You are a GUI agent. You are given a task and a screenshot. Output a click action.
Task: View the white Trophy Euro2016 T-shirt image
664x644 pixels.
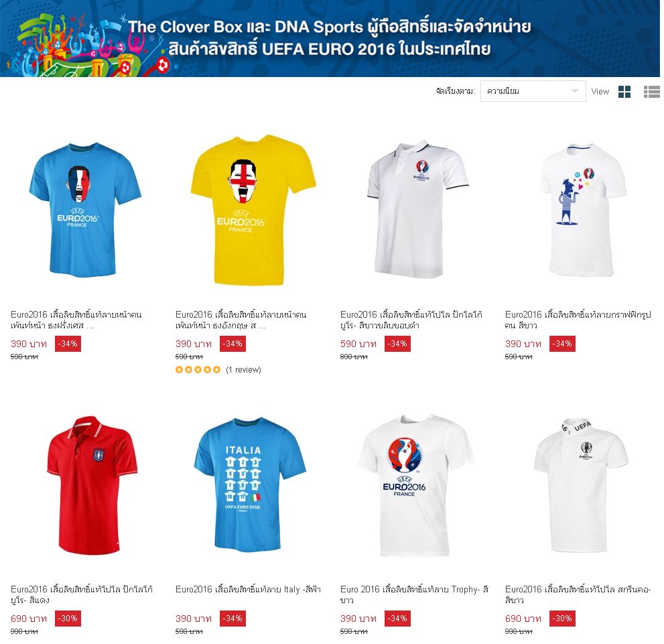pos(415,486)
